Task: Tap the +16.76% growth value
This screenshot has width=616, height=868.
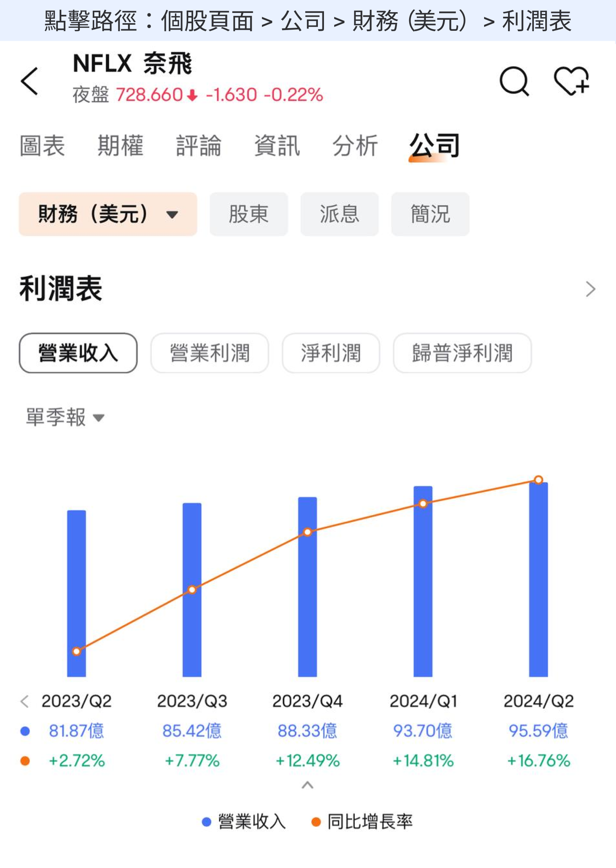Action: coord(539,761)
